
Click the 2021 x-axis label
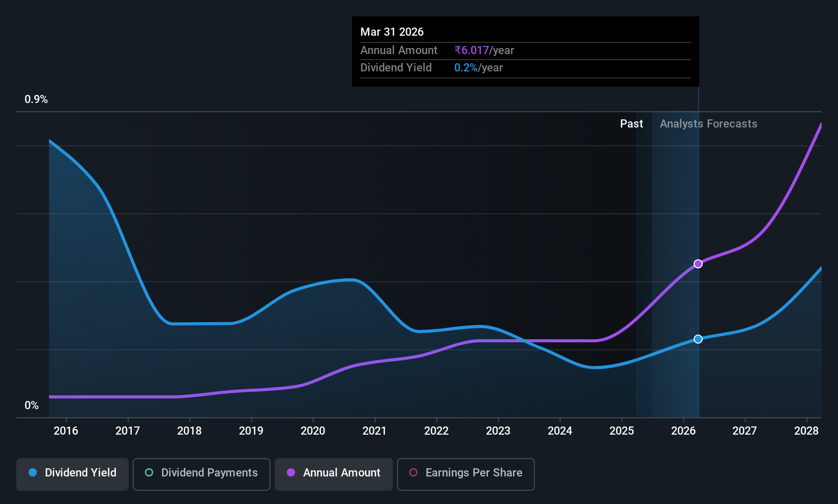point(375,431)
